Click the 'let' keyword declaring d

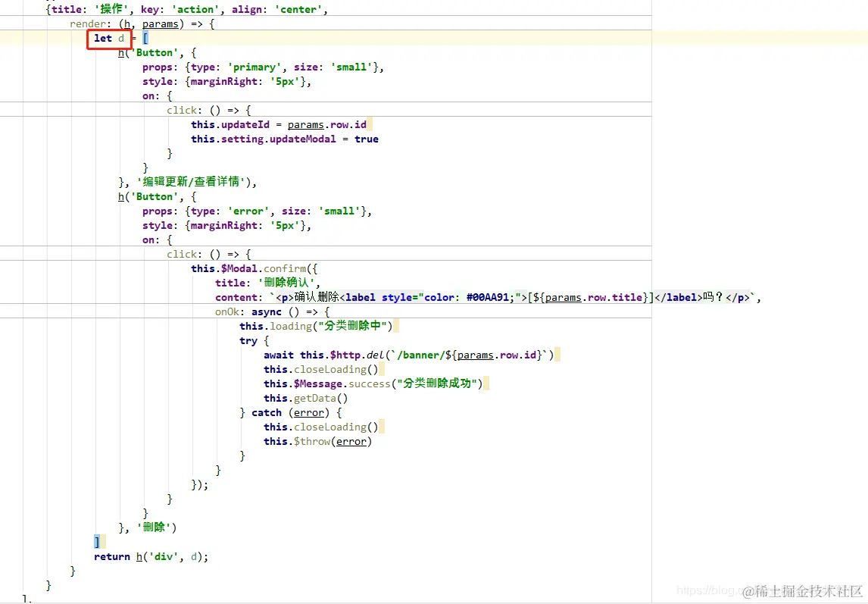pyautogui.click(x=103, y=38)
